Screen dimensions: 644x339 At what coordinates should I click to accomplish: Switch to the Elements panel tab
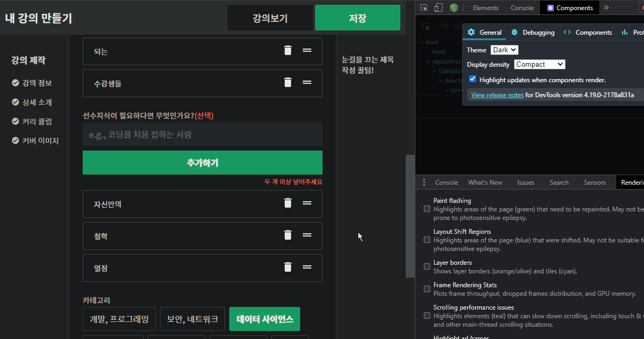pos(486,8)
